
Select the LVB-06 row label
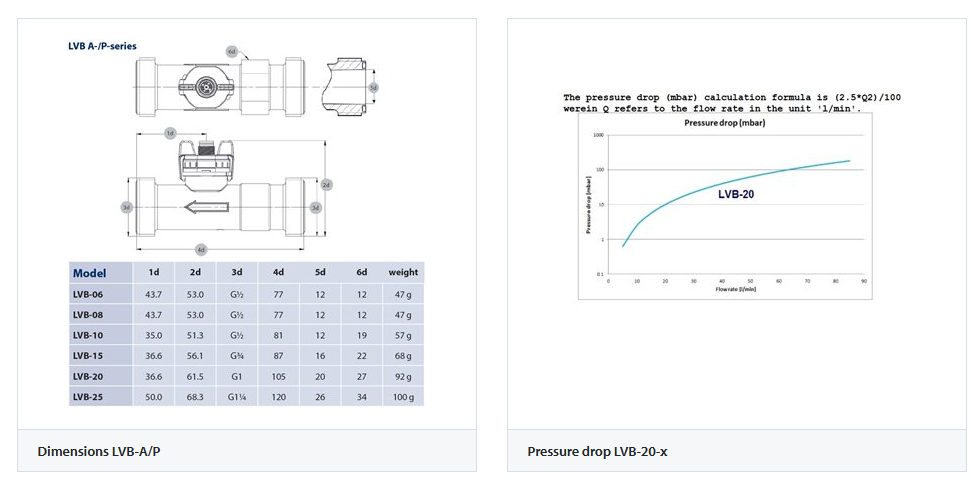[88, 294]
